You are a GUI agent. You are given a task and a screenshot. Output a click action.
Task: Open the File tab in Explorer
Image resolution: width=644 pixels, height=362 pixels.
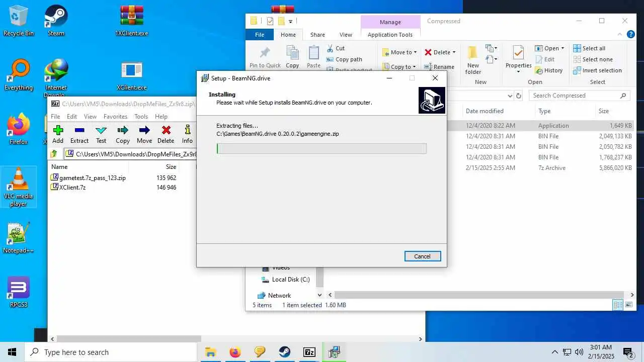pyautogui.click(x=260, y=35)
